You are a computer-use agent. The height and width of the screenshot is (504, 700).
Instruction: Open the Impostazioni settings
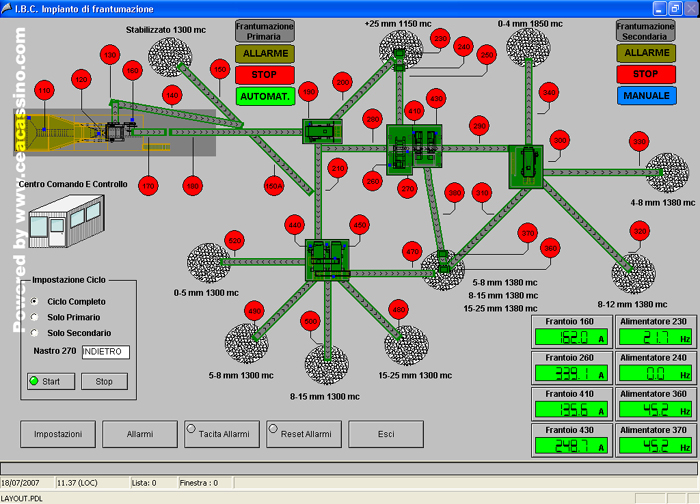tap(58, 434)
